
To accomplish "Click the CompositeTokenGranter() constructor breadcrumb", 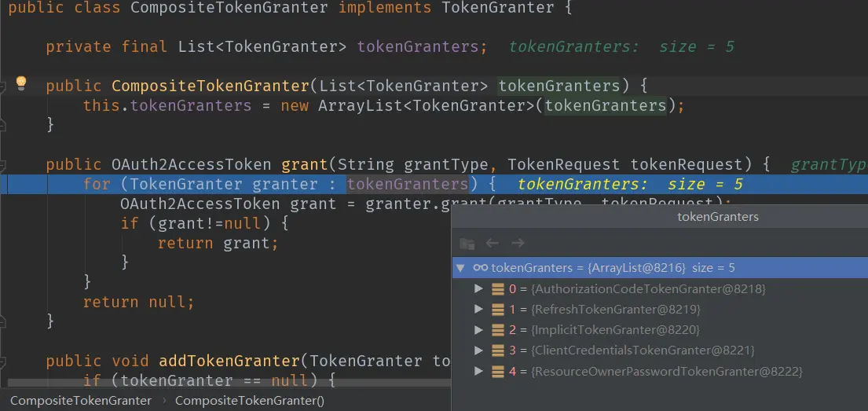I will 250,400.
